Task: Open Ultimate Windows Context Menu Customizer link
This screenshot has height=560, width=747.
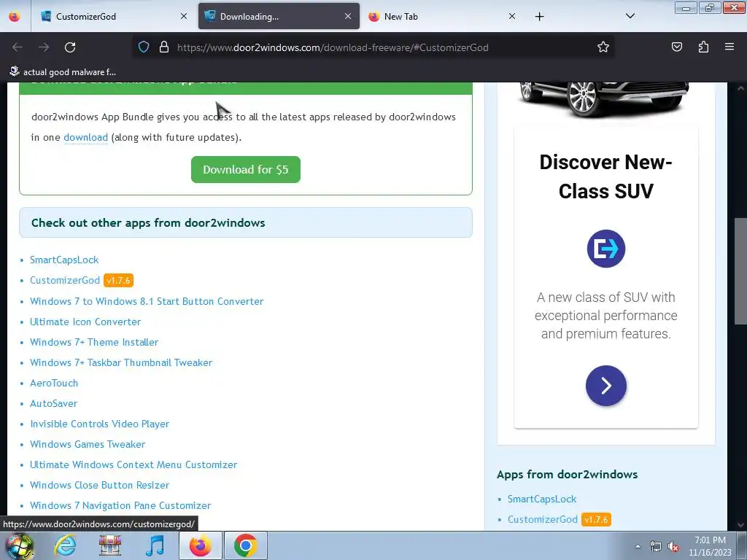Action: click(x=133, y=464)
